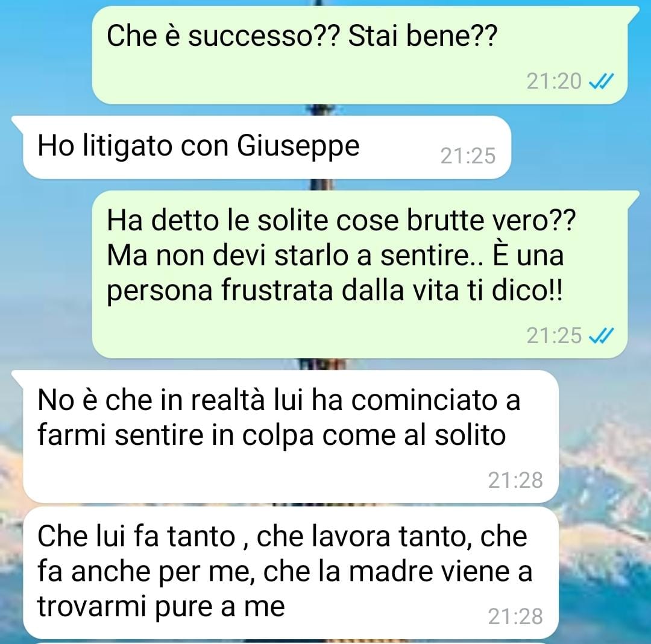Click read-receipt ticks on "persona frustrata" message

pos(601,335)
